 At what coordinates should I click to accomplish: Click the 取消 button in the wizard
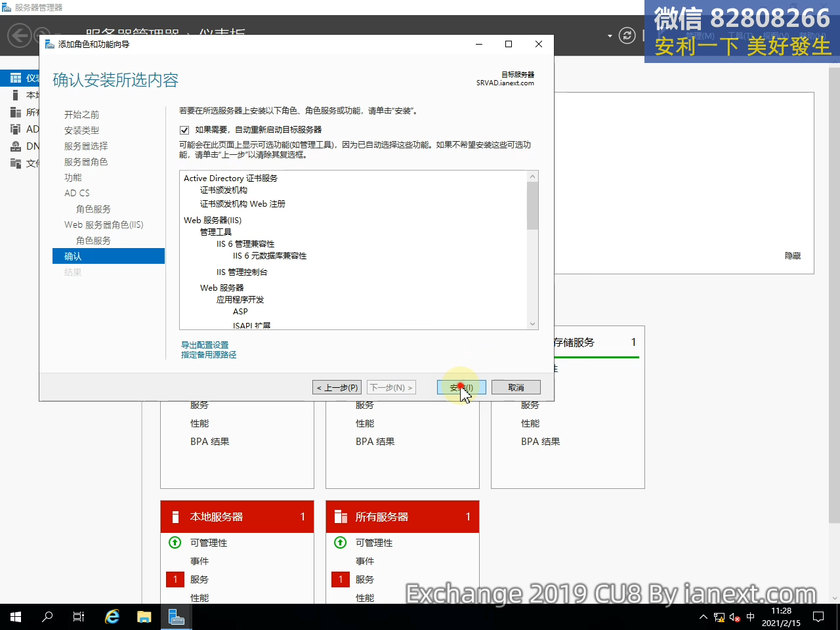click(x=516, y=387)
